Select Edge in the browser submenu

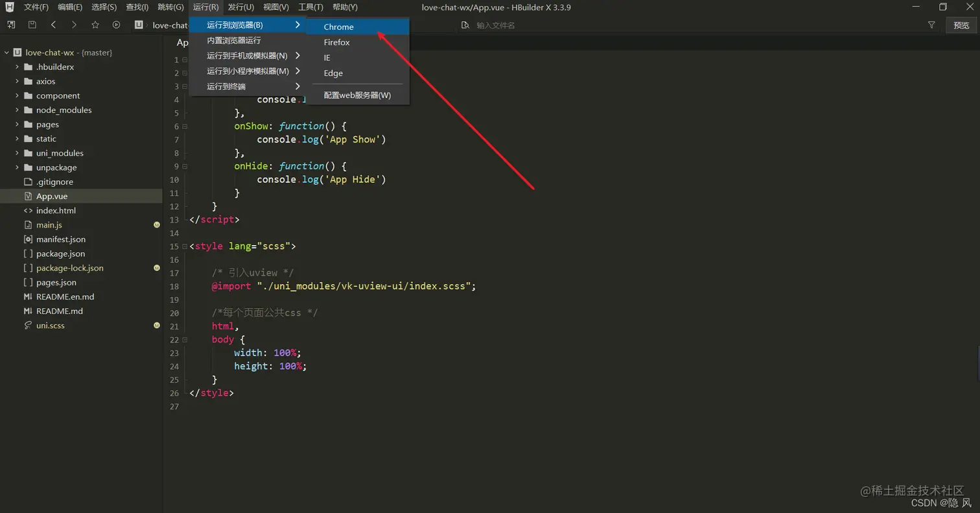pyautogui.click(x=358, y=73)
